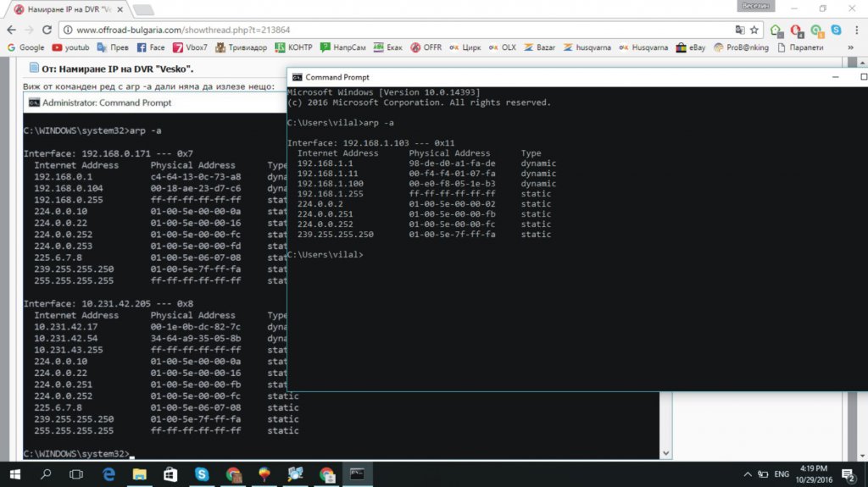
Task: Open site info icon in address bar
Action: (x=67, y=30)
